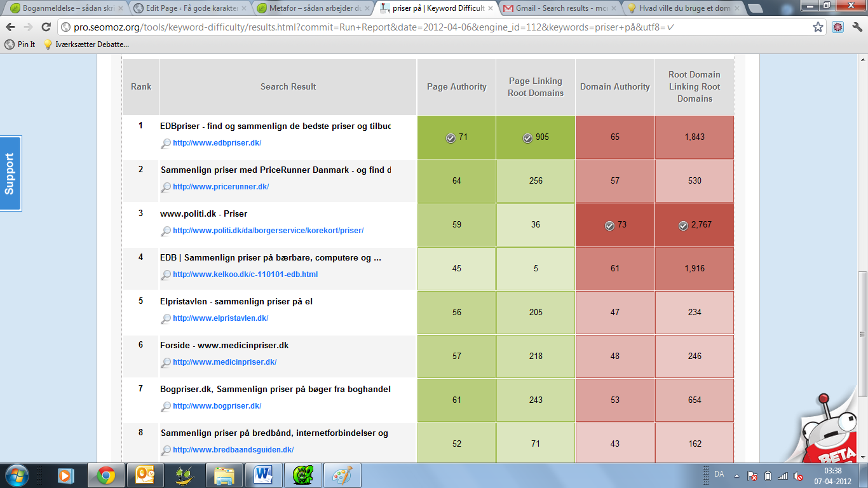This screenshot has width=868, height=488.
Task: Click browser Forward arrow
Action: [28, 27]
